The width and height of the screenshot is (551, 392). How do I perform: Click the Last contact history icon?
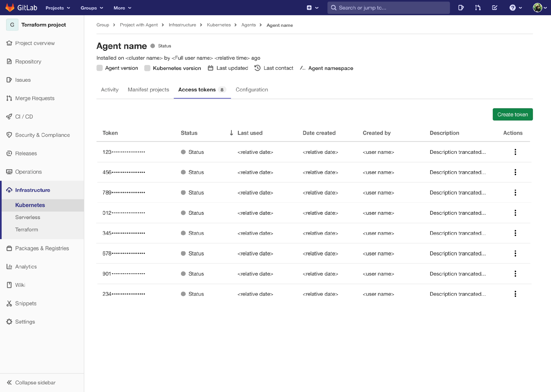tap(257, 68)
